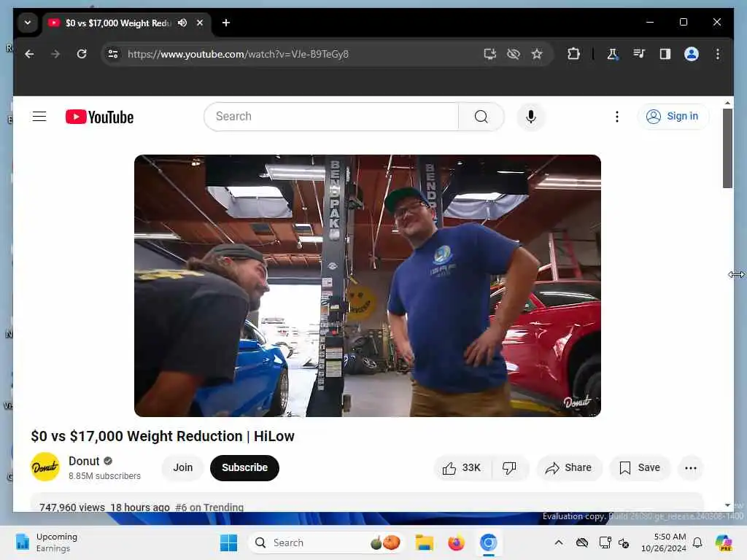Open the cloud sync tray icon
This screenshot has height=560, width=747.
coord(581,542)
